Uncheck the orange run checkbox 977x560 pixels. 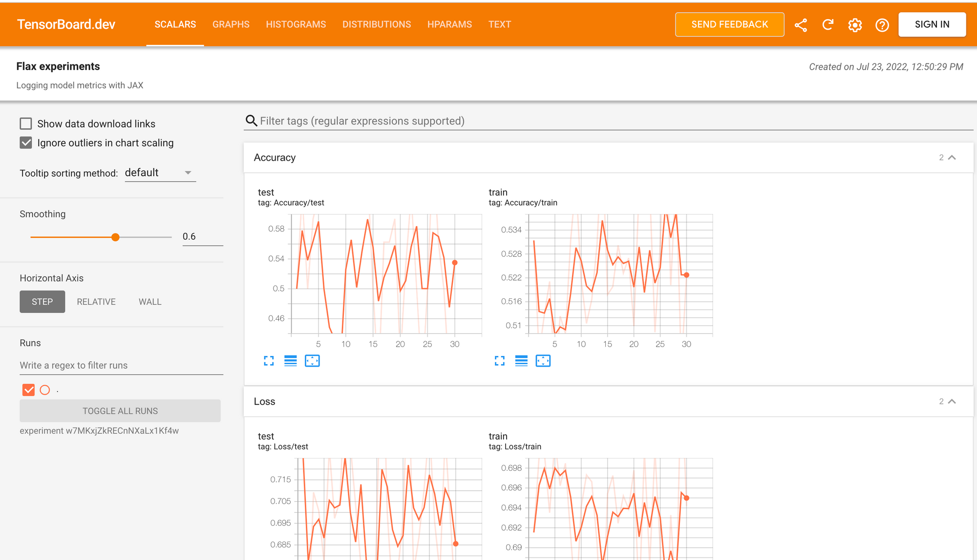(28, 390)
